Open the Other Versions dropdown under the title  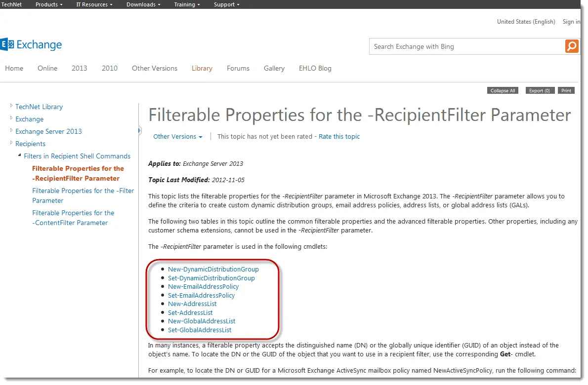tap(178, 137)
